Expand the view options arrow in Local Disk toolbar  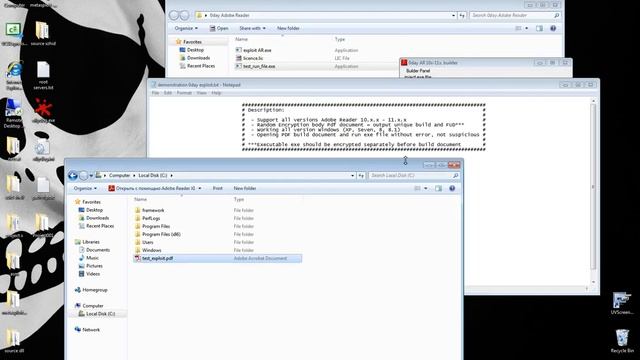pyautogui.click(x=426, y=189)
